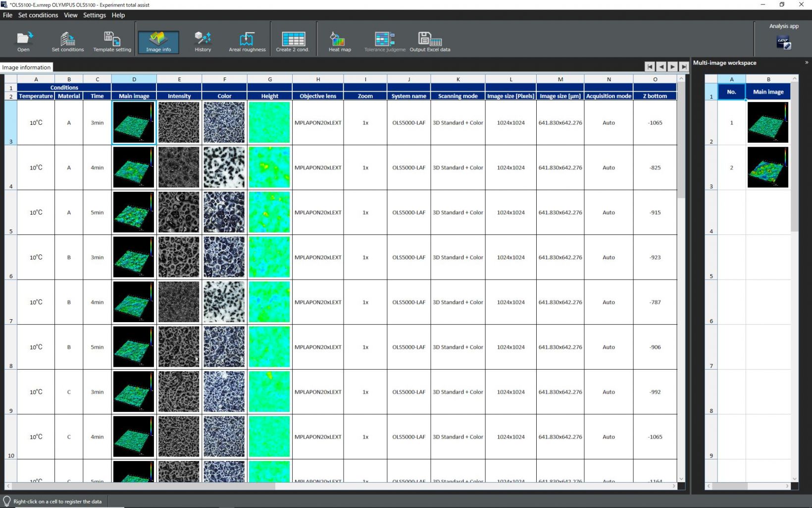Launch the LEXT Analysis app
Image resolution: width=812 pixels, height=508 pixels.
pos(785,43)
